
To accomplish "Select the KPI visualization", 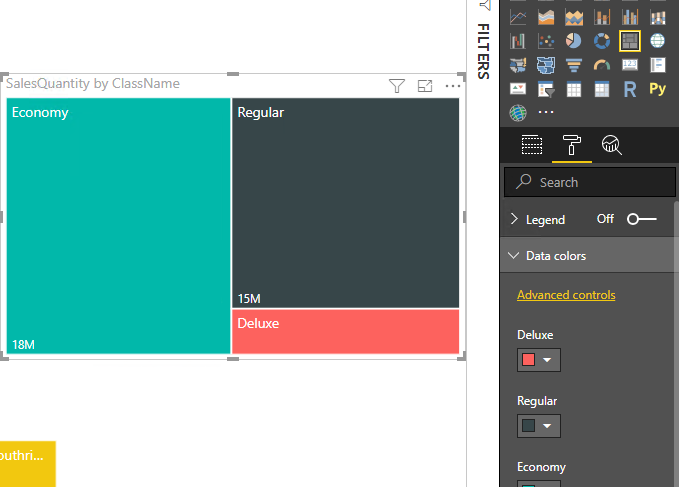I will 518,89.
